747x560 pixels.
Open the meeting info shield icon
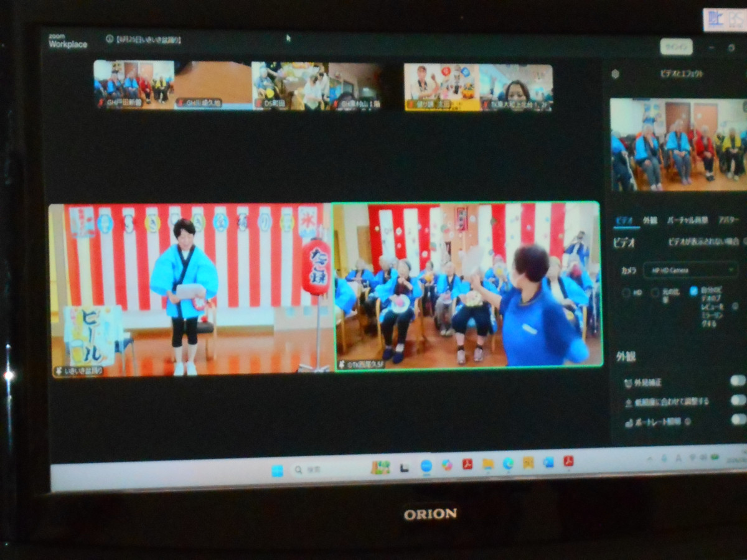click(x=109, y=39)
